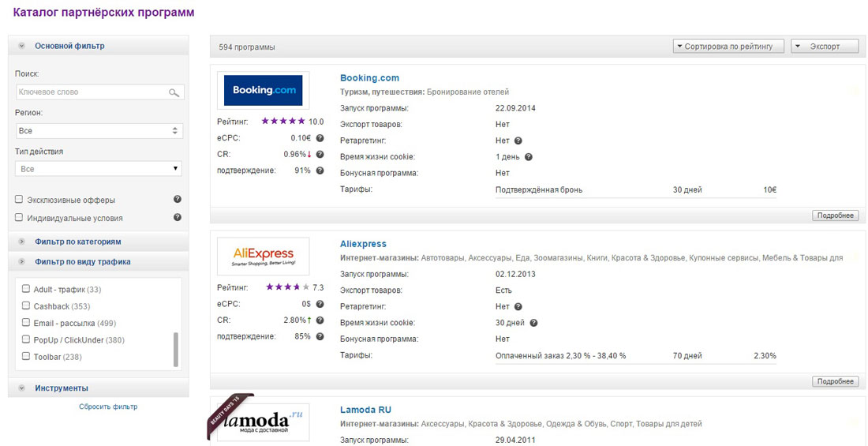Click the search magnifier icon in keyword field

[x=174, y=92]
